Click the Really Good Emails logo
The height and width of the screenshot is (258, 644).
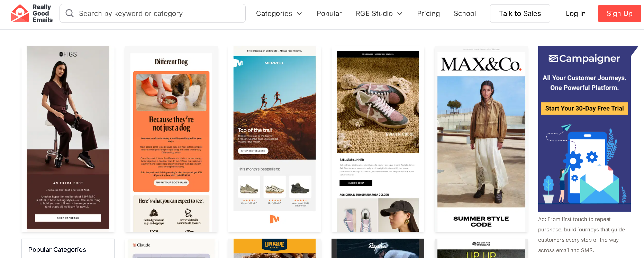[x=32, y=13]
